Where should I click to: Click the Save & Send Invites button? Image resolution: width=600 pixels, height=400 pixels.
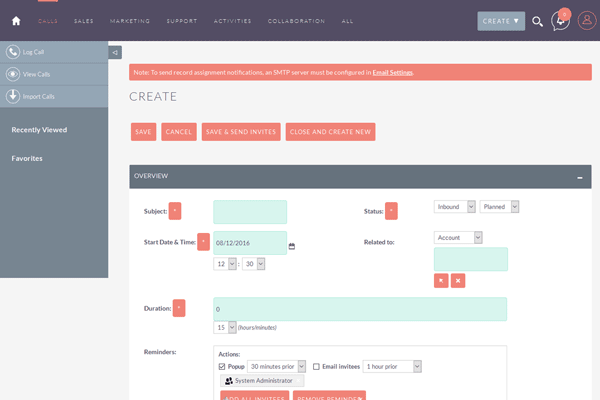coord(240,132)
